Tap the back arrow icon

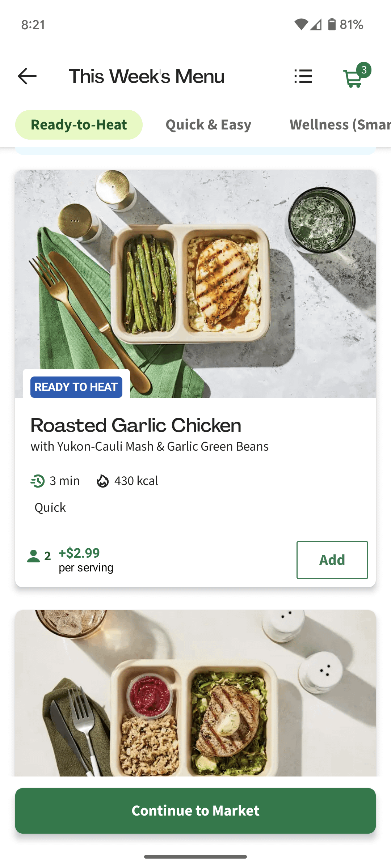27,76
